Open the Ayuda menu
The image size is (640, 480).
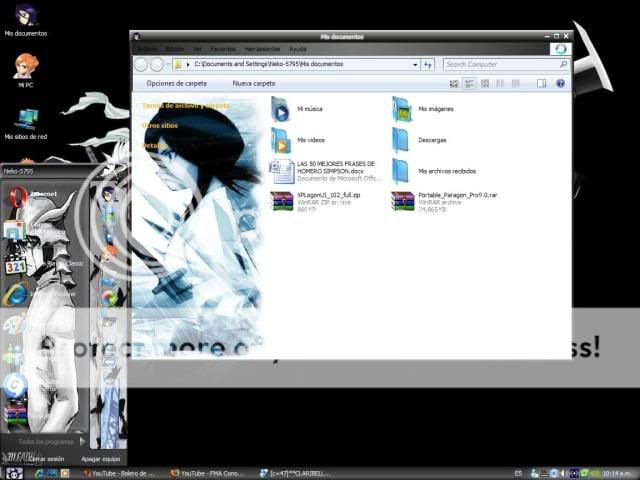298,49
